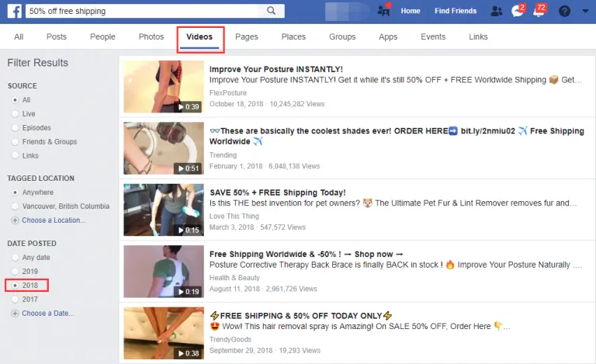Viewport: 596px width, 364px height.
Task: Select the 2019 date posted option
Action: click(15, 272)
